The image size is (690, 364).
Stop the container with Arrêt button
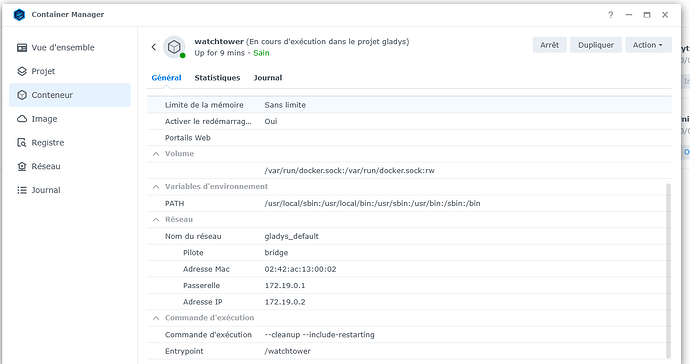(x=550, y=45)
